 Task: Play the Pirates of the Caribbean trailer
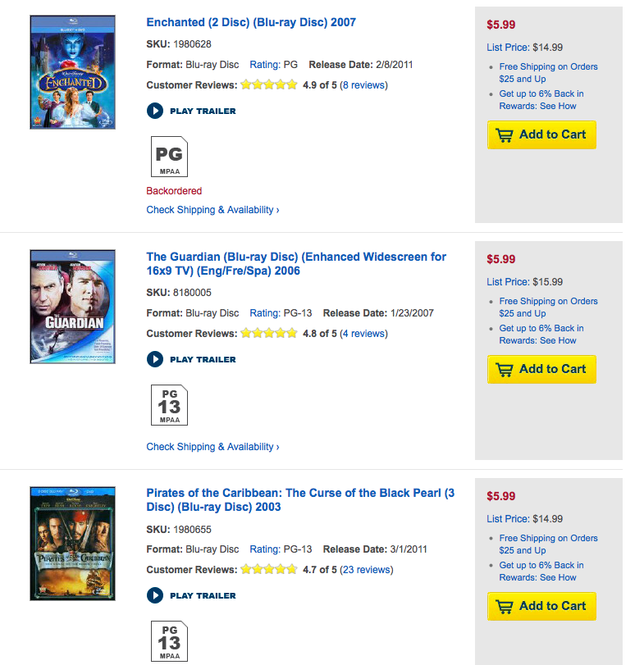pos(191,595)
